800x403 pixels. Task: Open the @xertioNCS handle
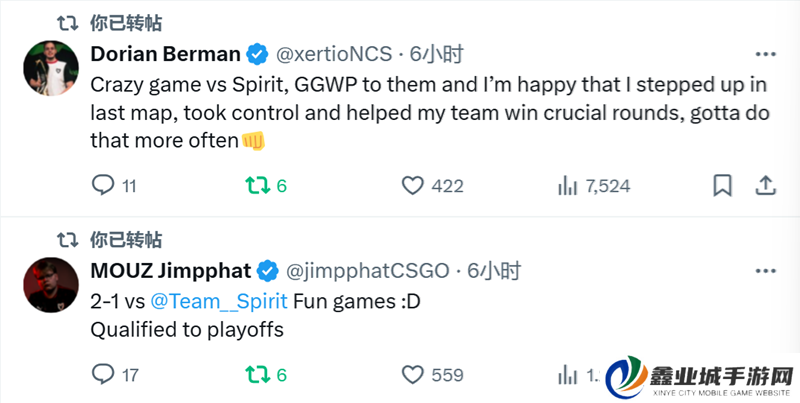[x=334, y=53]
